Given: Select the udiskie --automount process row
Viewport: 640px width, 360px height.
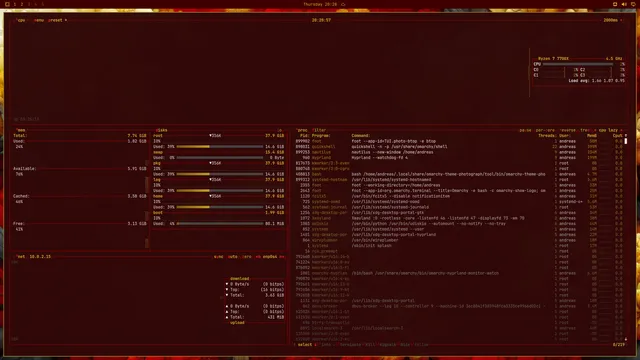Looking at the screenshot, I should (459, 224).
